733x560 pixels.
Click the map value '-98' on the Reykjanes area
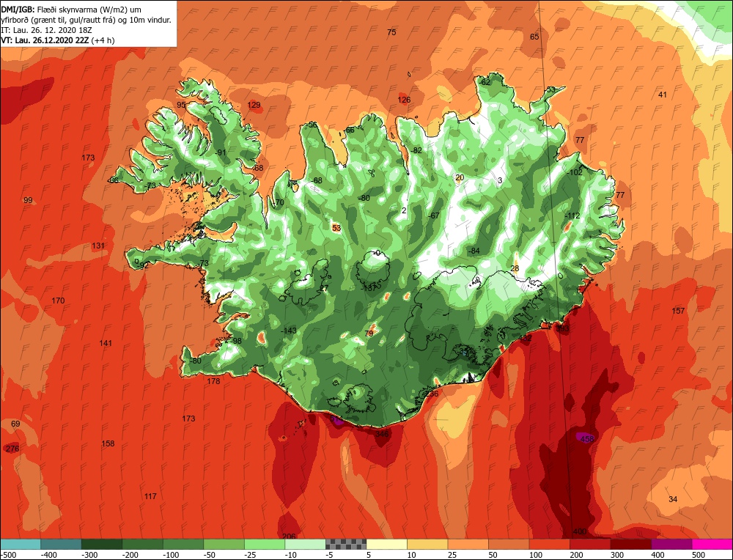tap(235, 341)
